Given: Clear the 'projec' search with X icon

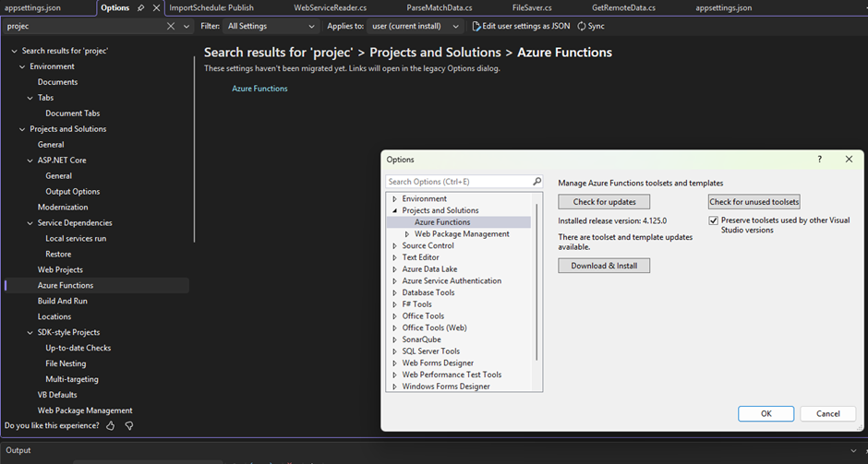Looking at the screenshot, I should 172,27.
